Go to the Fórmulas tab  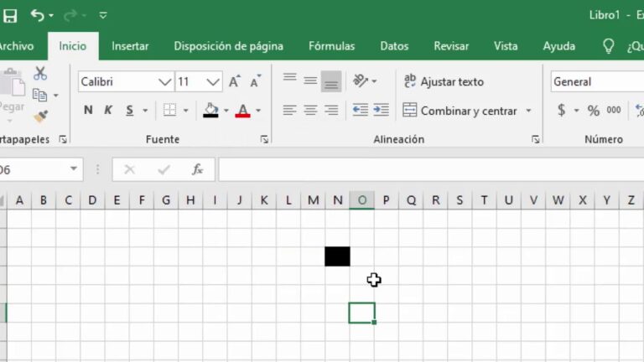click(332, 46)
